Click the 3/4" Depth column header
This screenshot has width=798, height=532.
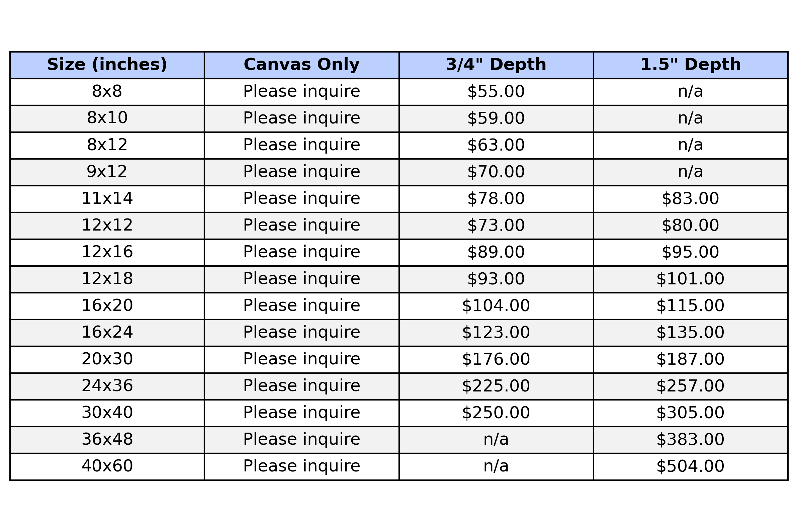[496, 65]
